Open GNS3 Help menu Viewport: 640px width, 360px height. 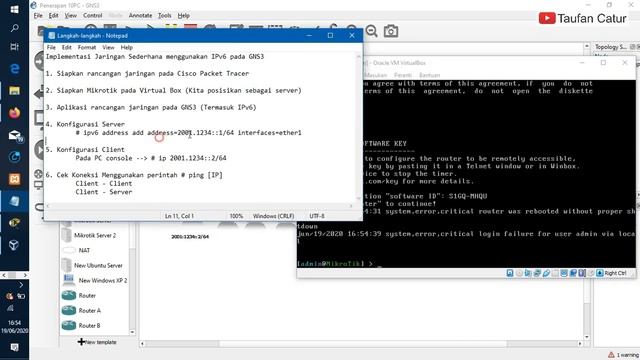click(x=184, y=16)
